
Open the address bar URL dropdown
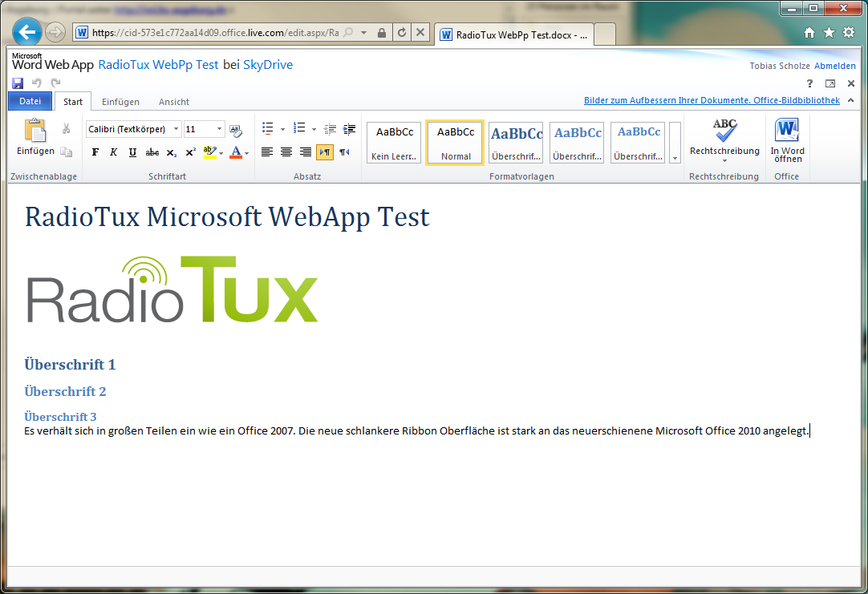coord(363,33)
